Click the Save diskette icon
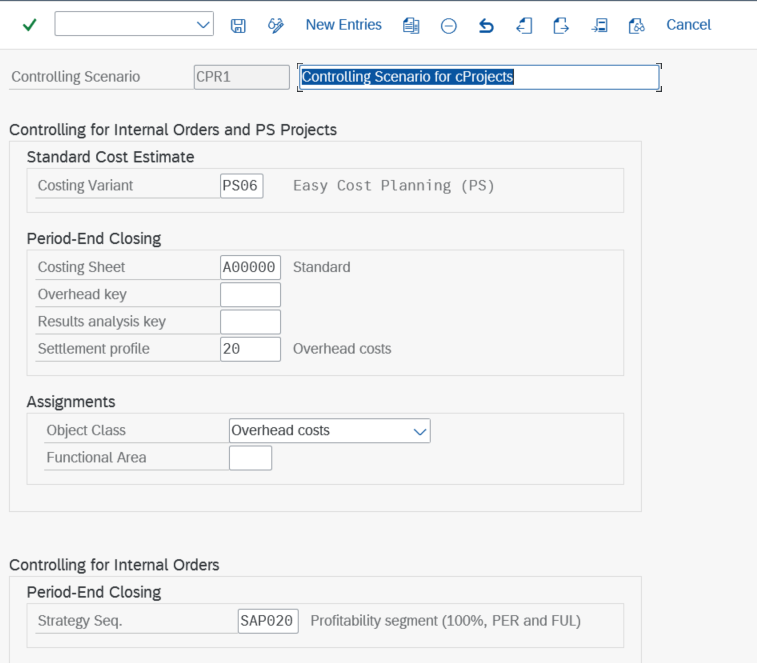 tap(238, 26)
